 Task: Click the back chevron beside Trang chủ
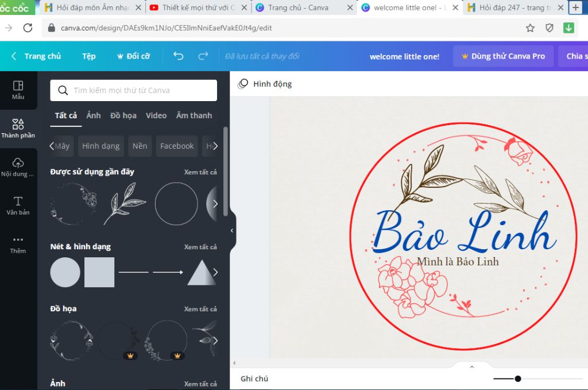[14, 56]
